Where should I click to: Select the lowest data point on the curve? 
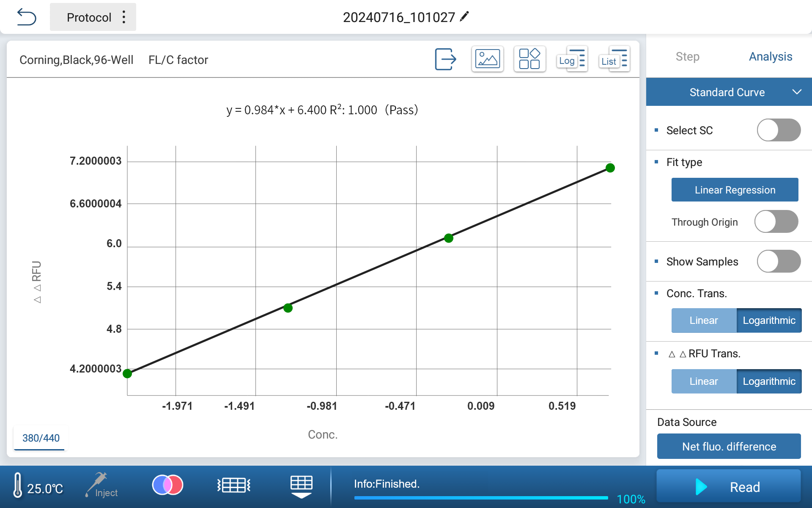[x=127, y=373]
